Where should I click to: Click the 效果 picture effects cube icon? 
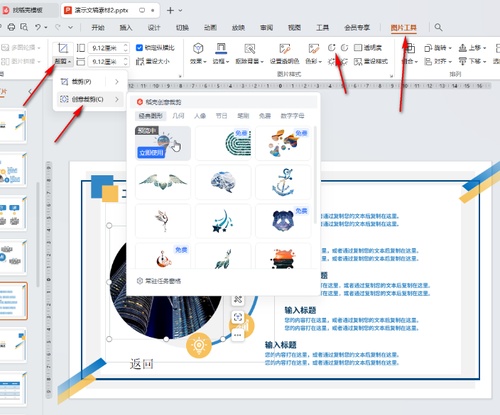(x=198, y=49)
